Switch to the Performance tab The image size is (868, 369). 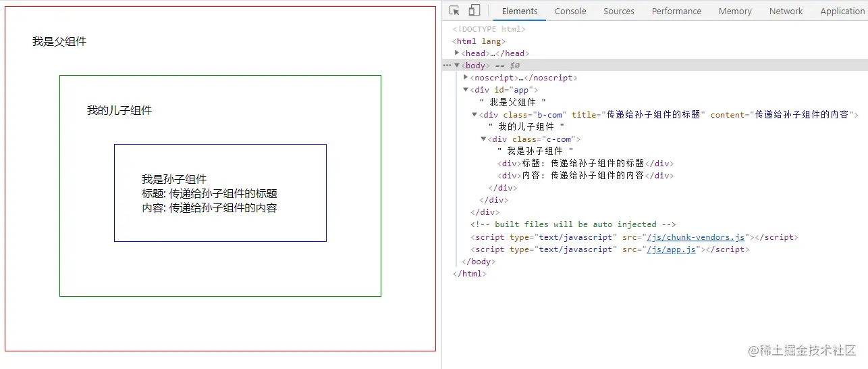[676, 11]
